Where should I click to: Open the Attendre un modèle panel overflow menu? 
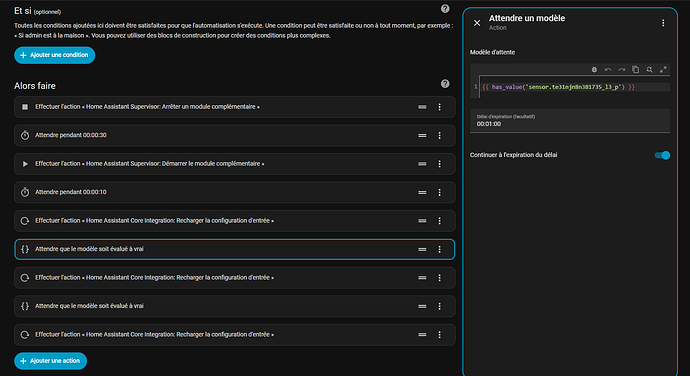point(663,23)
